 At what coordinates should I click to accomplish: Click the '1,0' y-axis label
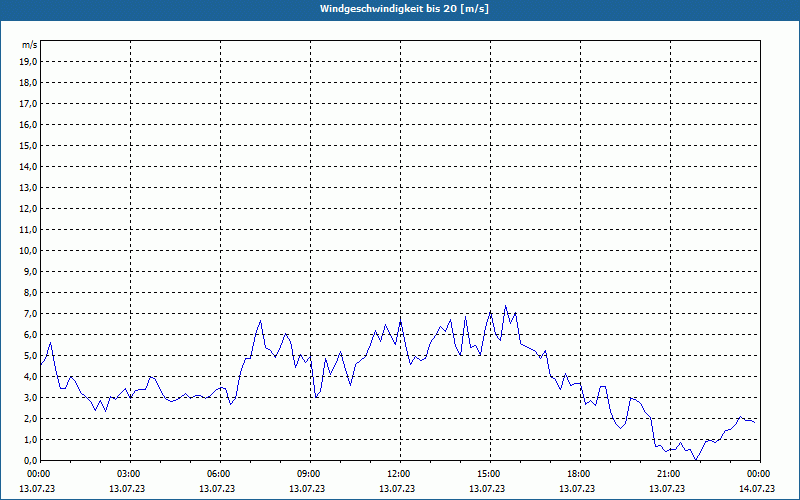click(x=30, y=439)
